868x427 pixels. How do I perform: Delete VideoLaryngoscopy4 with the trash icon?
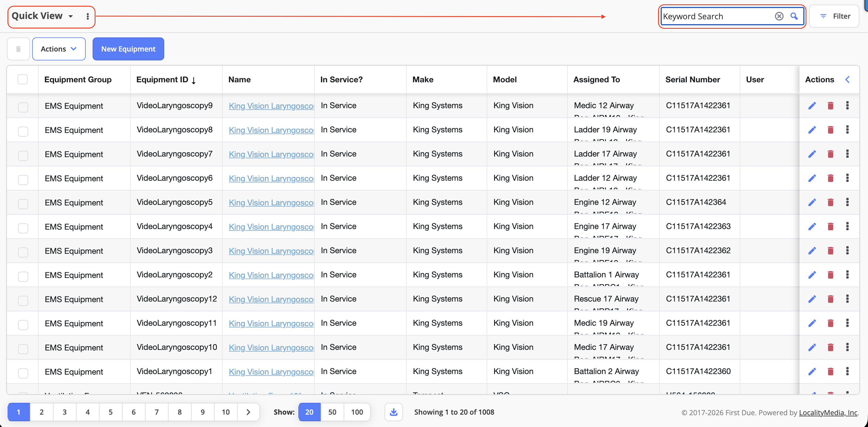[x=830, y=226]
